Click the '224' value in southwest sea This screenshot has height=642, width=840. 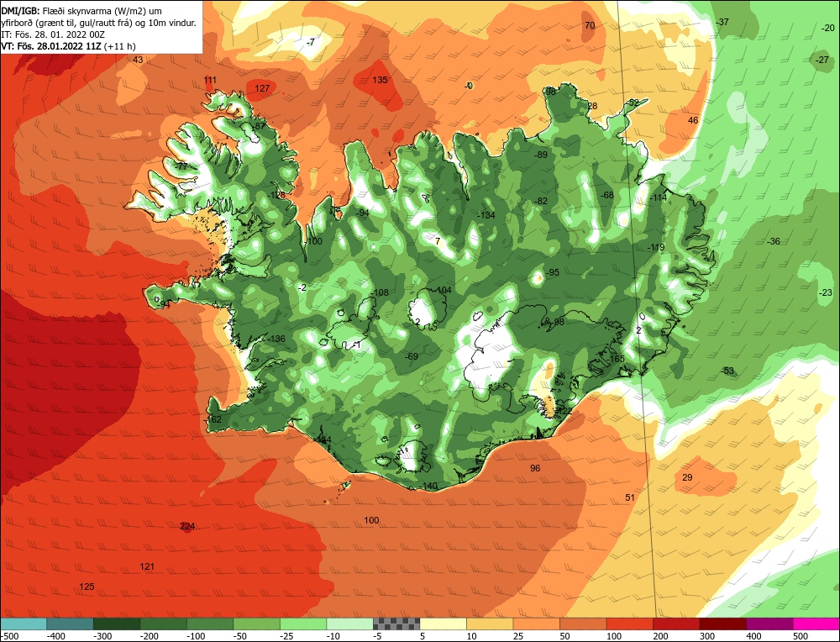[x=187, y=526]
